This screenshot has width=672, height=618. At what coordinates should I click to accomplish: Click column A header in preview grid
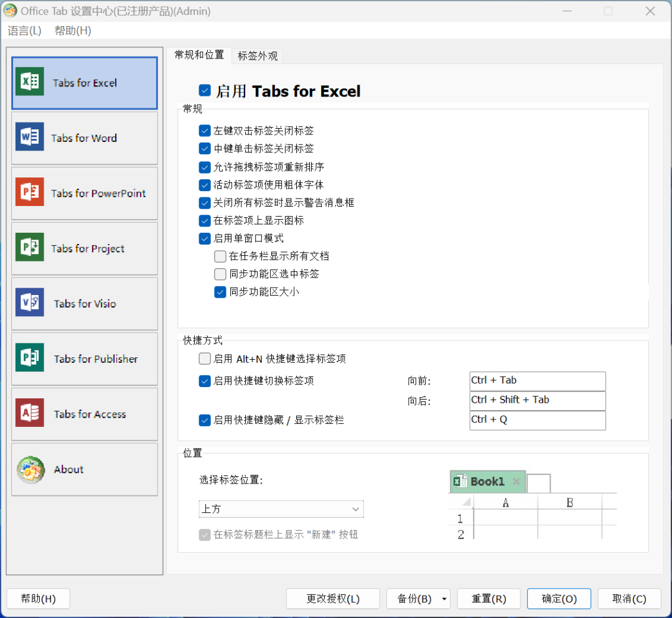coord(506,502)
